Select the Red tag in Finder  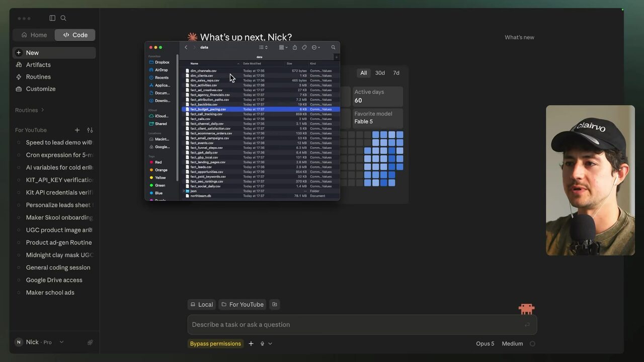click(x=155, y=162)
